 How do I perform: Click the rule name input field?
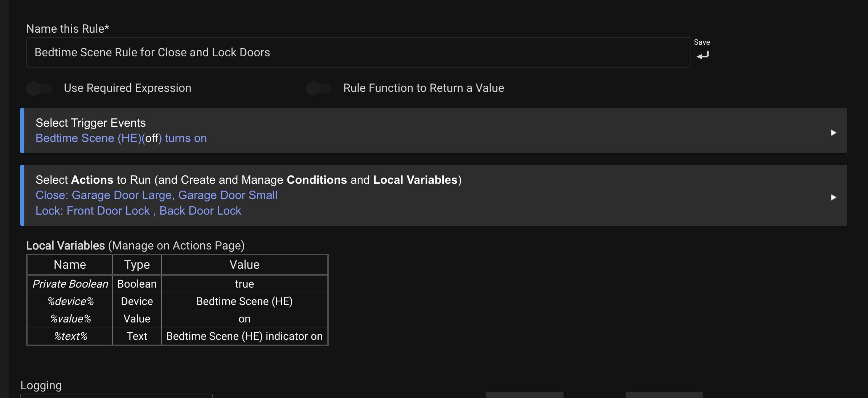pos(358,52)
